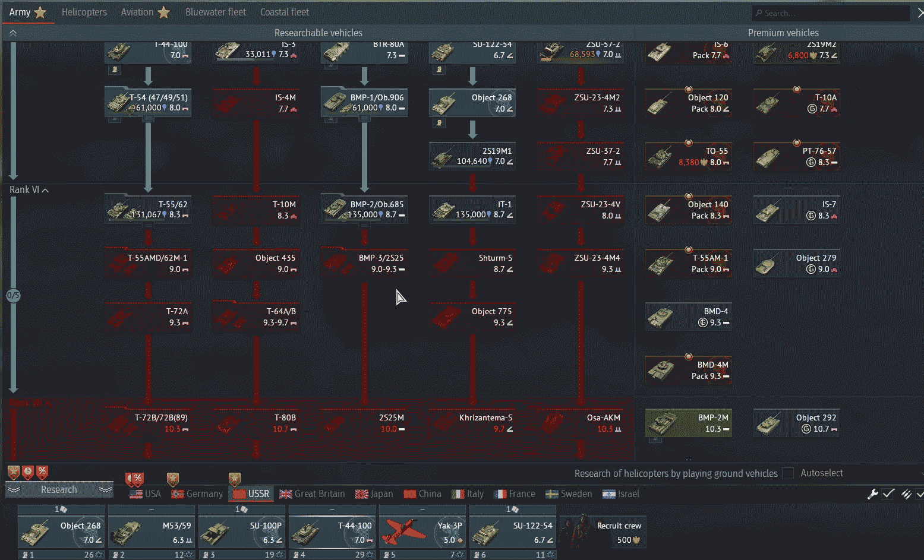Select the PT-76-57 premium vehicle
Image resolution: width=924 pixels, height=560 pixels.
pyautogui.click(x=797, y=156)
